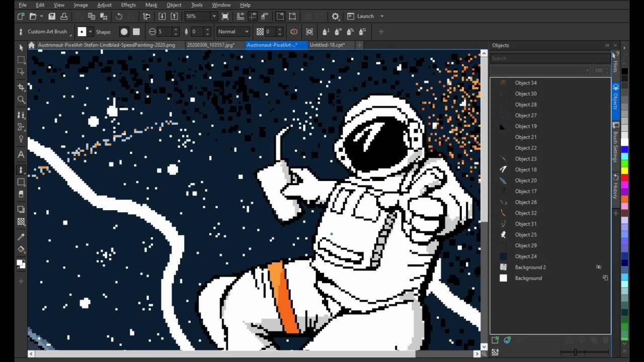This screenshot has width=644, height=362.
Task: Open the brush nib picker dropdown
Action: coord(90,32)
